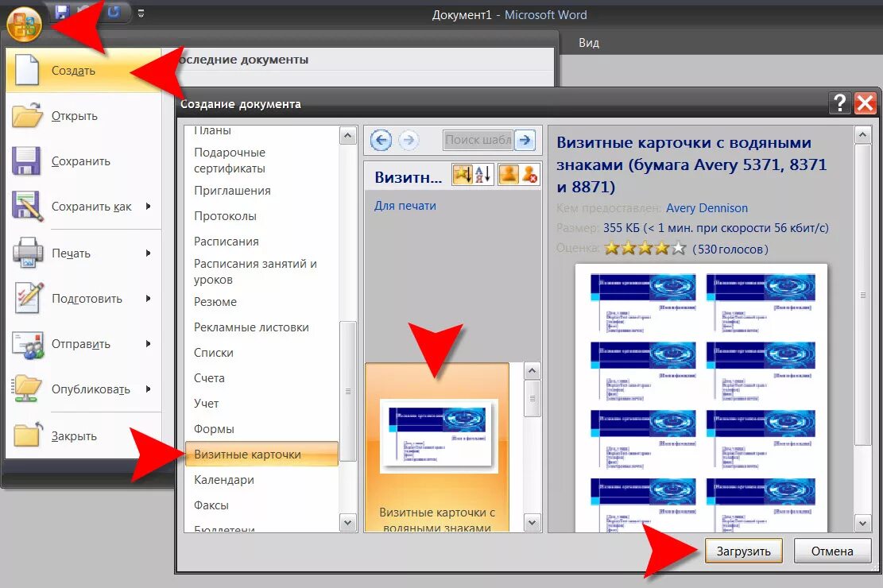The height and width of the screenshot is (588, 883).
Task: Select Визитные карточки category
Action: click(x=262, y=455)
